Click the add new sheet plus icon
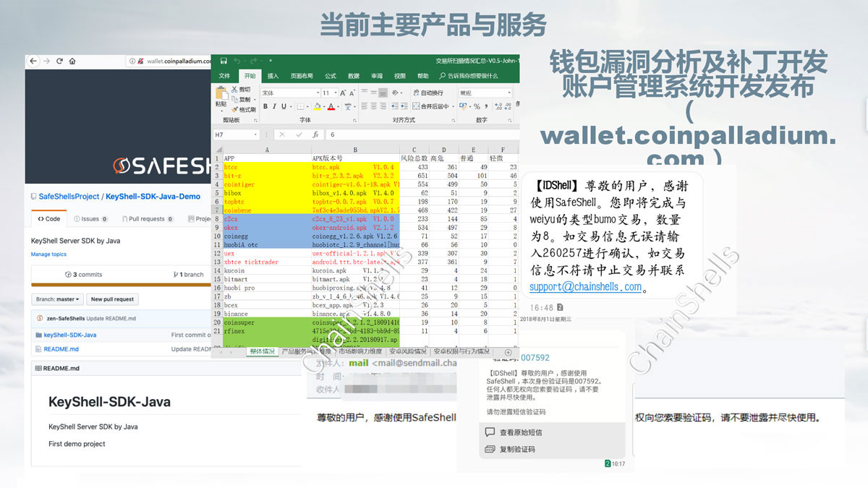This screenshot has width=868, height=488. pyautogui.click(x=508, y=352)
